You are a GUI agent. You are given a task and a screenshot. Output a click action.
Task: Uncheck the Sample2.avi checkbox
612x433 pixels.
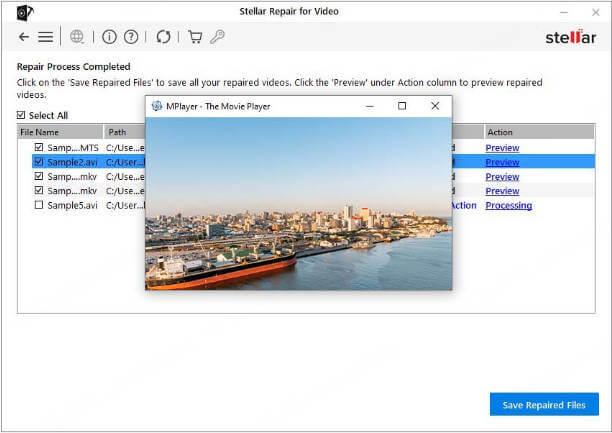click(39, 162)
